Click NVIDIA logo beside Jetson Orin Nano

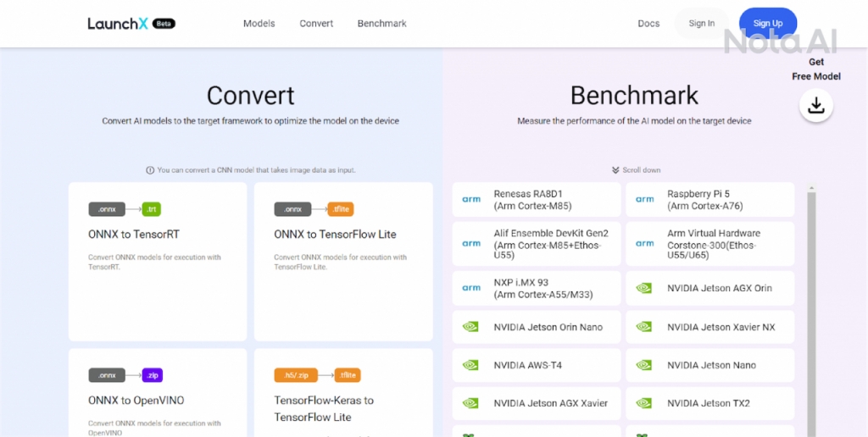(x=470, y=327)
